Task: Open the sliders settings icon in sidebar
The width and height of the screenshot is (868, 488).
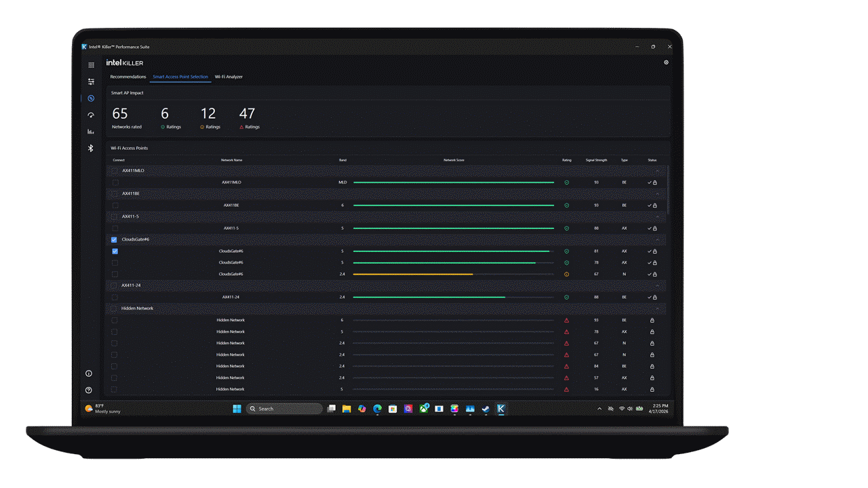Action: pyautogui.click(x=91, y=81)
